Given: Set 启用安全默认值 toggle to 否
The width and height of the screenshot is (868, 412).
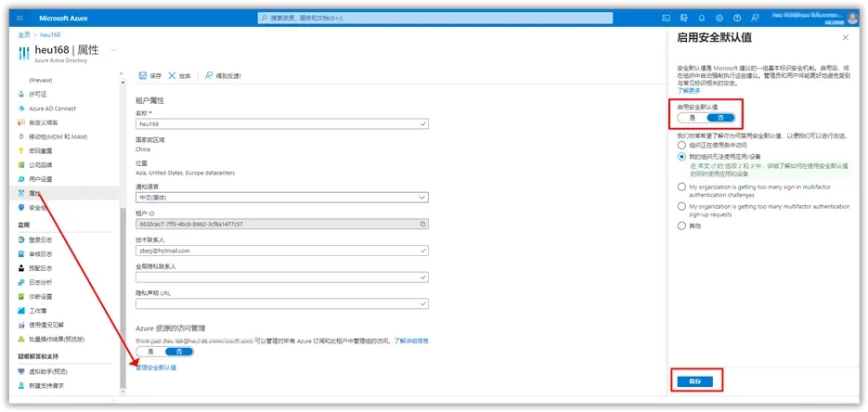Looking at the screenshot, I should [720, 118].
